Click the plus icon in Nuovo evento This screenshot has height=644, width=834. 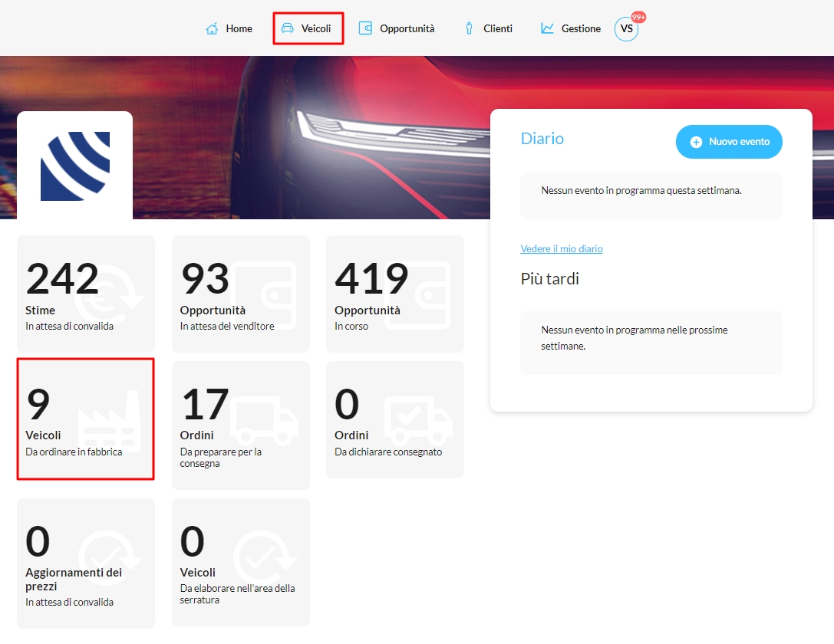696,142
